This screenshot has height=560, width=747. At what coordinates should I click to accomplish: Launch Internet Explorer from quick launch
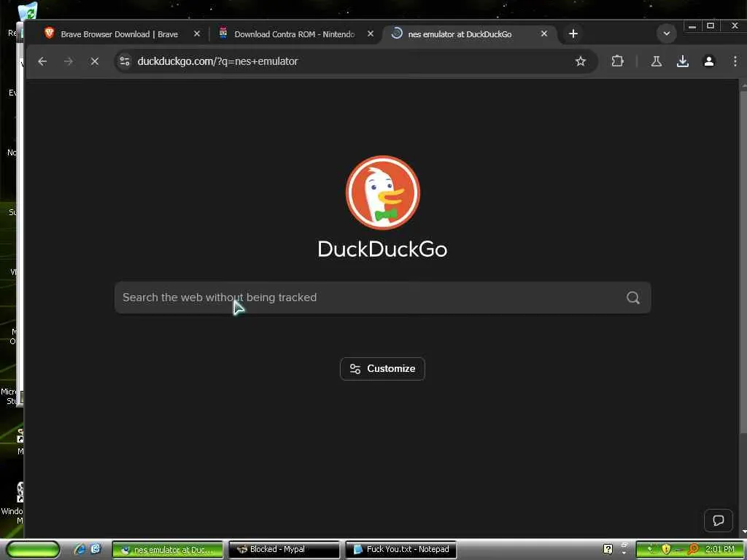click(80, 549)
